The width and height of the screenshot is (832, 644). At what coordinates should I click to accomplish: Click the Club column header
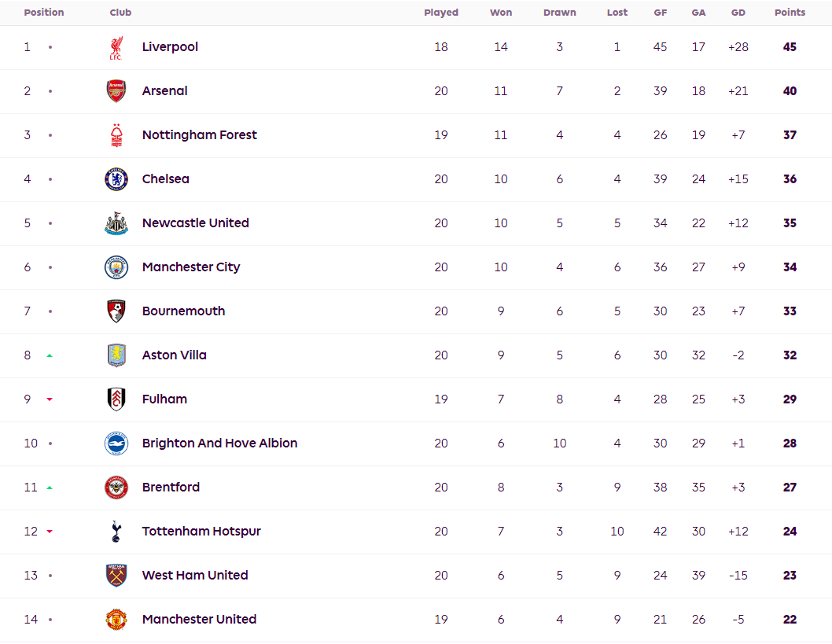[x=120, y=13]
